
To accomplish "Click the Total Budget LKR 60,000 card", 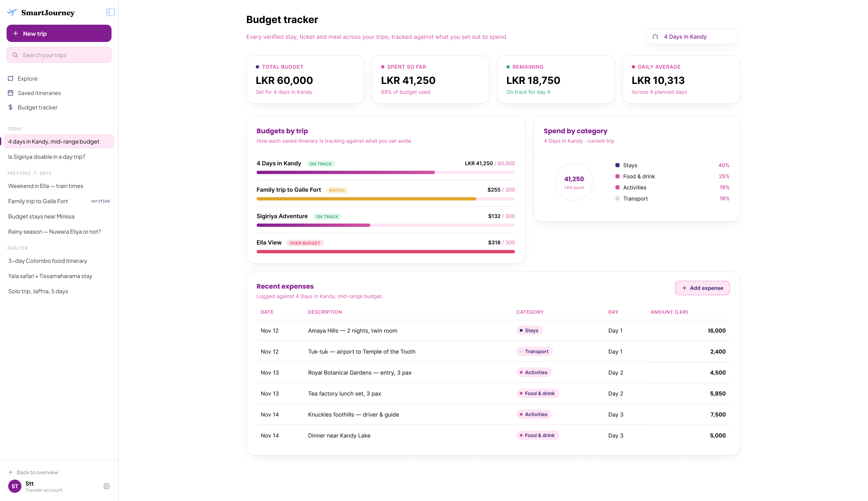I will (x=305, y=79).
